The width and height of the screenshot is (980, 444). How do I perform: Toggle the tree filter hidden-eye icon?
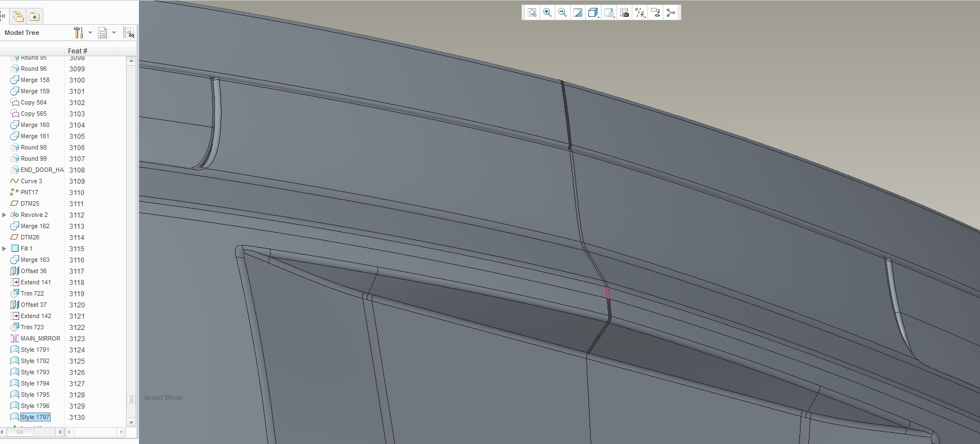[x=129, y=33]
